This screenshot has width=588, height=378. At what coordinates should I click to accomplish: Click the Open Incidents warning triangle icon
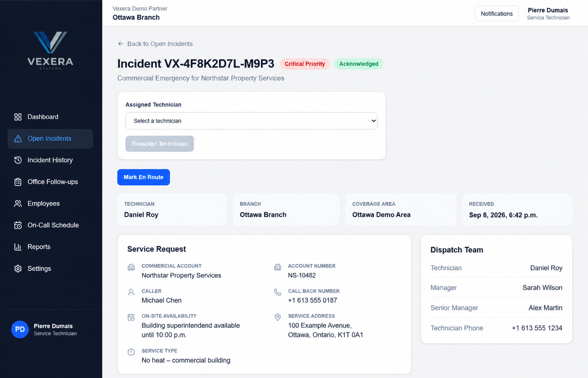tap(18, 139)
